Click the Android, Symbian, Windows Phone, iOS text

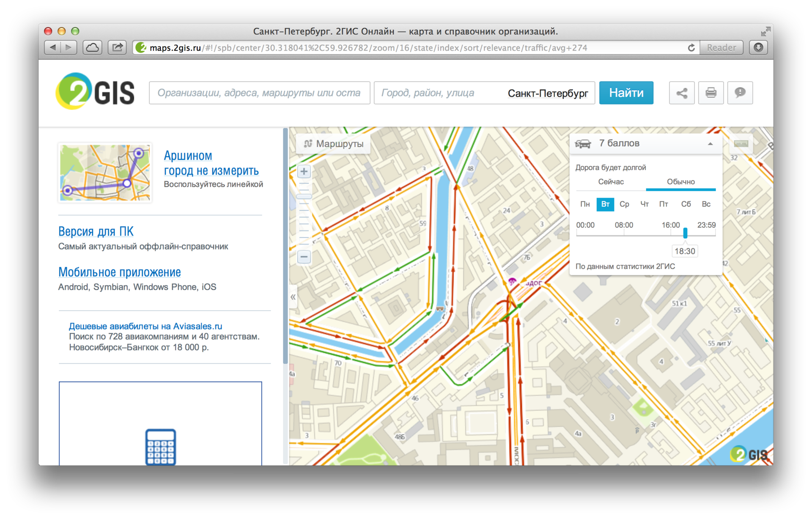point(137,287)
